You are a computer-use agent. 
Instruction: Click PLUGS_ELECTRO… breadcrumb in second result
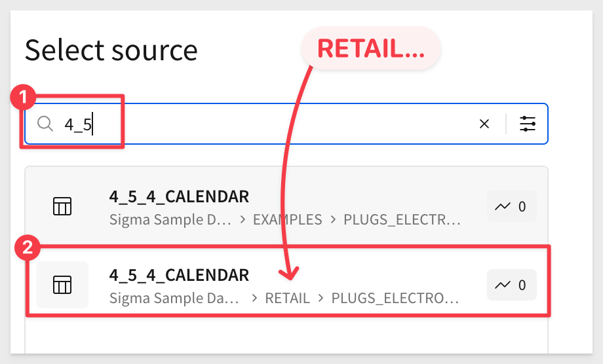395,298
